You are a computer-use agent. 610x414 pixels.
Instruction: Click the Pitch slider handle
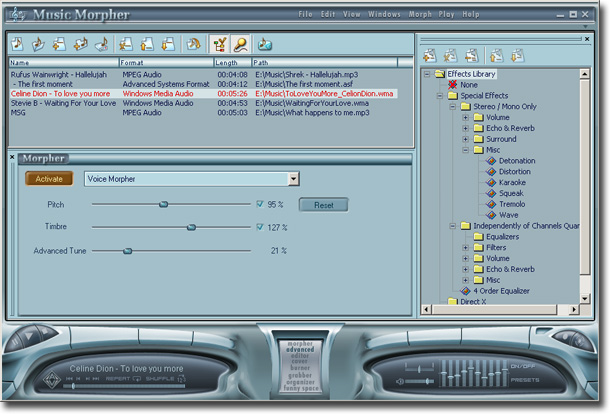(x=164, y=204)
